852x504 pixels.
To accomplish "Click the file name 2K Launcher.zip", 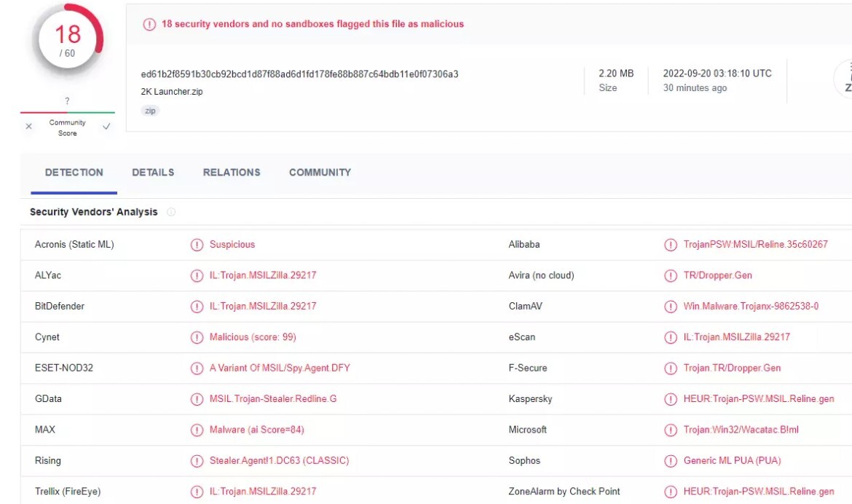I will [172, 91].
